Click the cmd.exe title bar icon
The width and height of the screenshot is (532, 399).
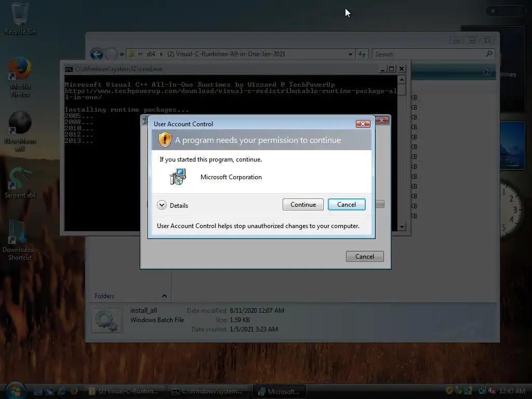[x=69, y=69]
